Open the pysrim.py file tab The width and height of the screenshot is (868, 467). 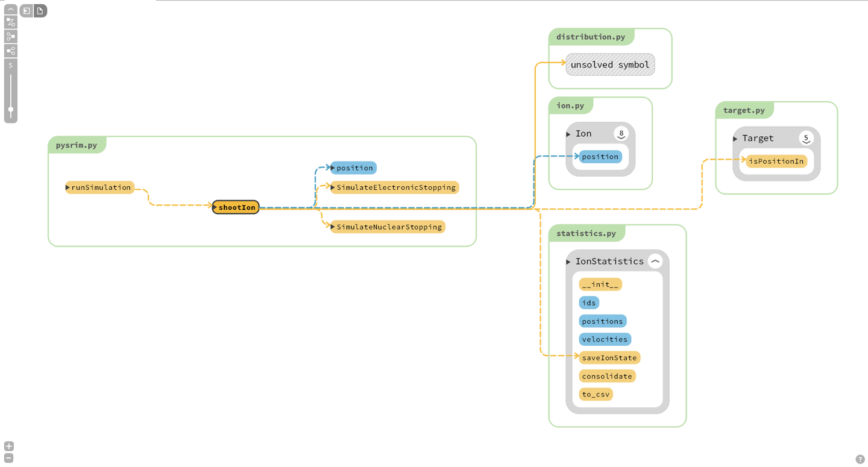tap(77, 145)
